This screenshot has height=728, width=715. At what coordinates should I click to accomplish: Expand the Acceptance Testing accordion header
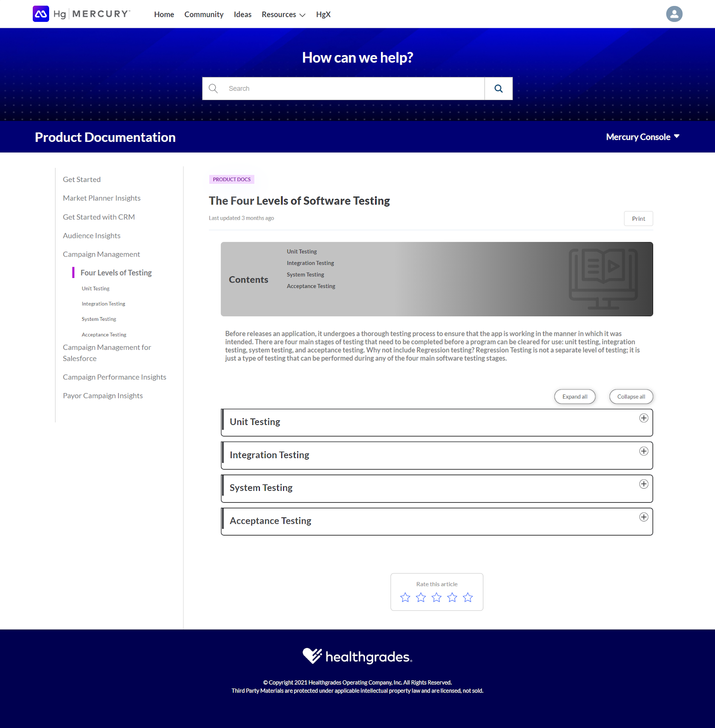(437, 521)
